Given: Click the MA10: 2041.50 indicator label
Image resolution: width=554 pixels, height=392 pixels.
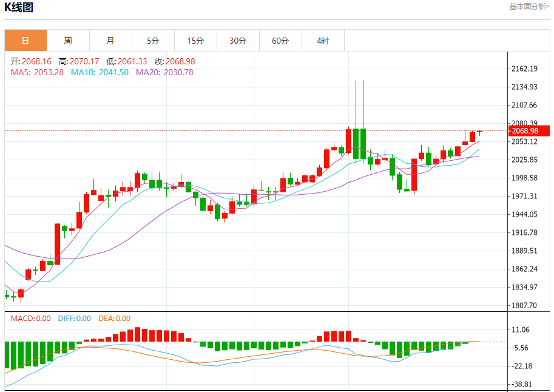Looking at the screenshot, I should point(100,72).
